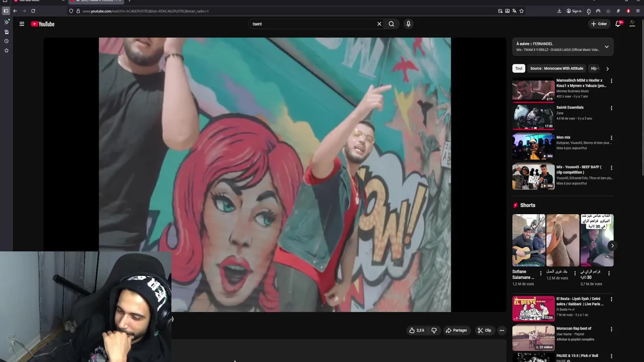Open the PAUSE & 15-3 Pick n' Roll title
Viewport: 644px width, 362px height.
[577, 355]
